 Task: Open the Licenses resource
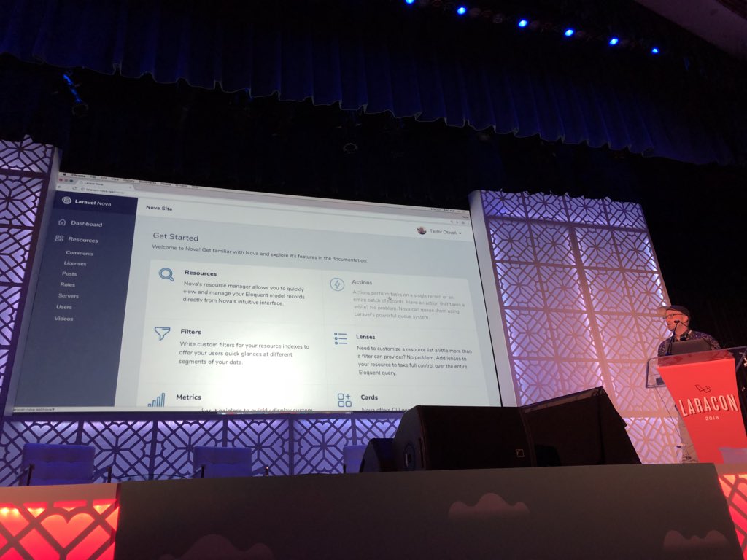tap(75, 263)
